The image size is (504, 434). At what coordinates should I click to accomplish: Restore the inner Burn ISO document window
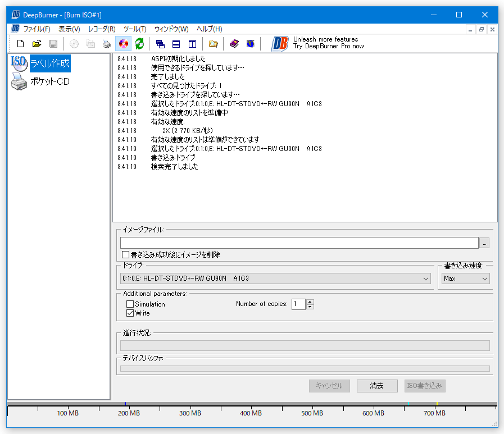pos(481,30)
